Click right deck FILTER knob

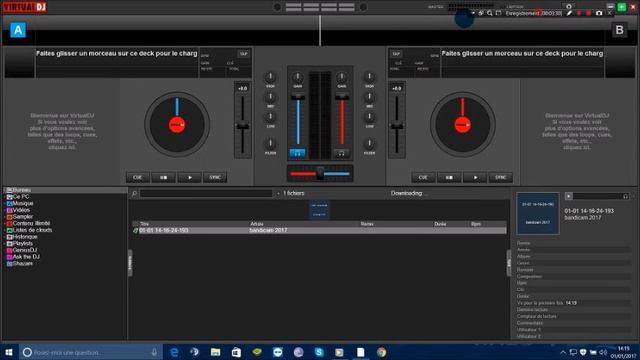coord(369,144)
